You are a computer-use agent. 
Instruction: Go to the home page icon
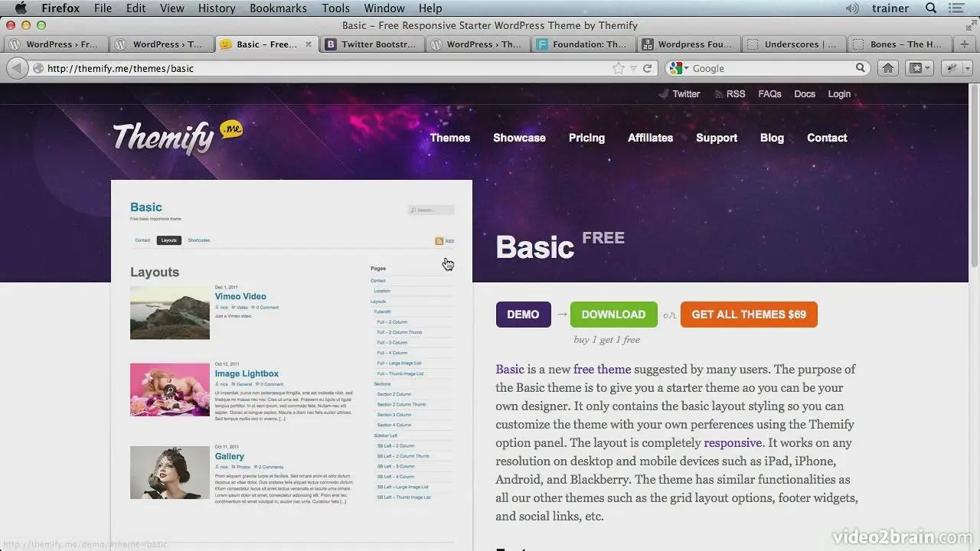click(x=888, y=68)
